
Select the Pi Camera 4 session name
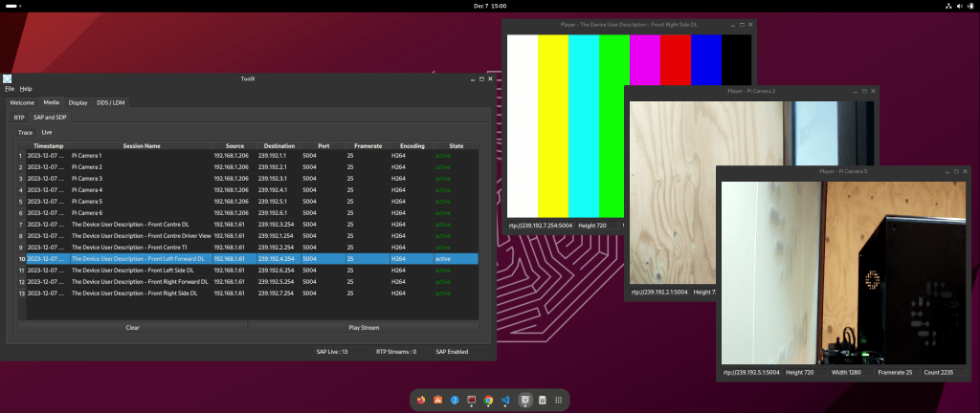(x=87, y=189)
